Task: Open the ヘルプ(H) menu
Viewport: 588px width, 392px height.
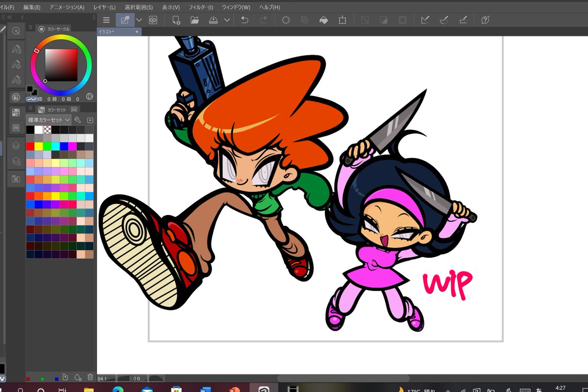Action: (x=270, y=7)
